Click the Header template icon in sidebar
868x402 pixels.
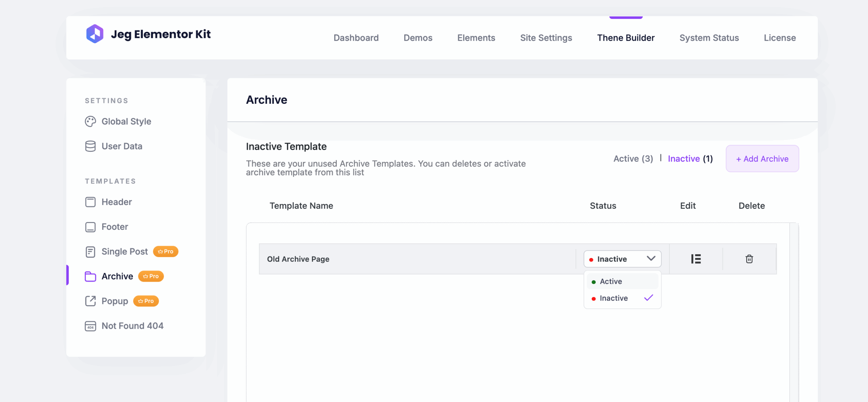coord(90,202)
